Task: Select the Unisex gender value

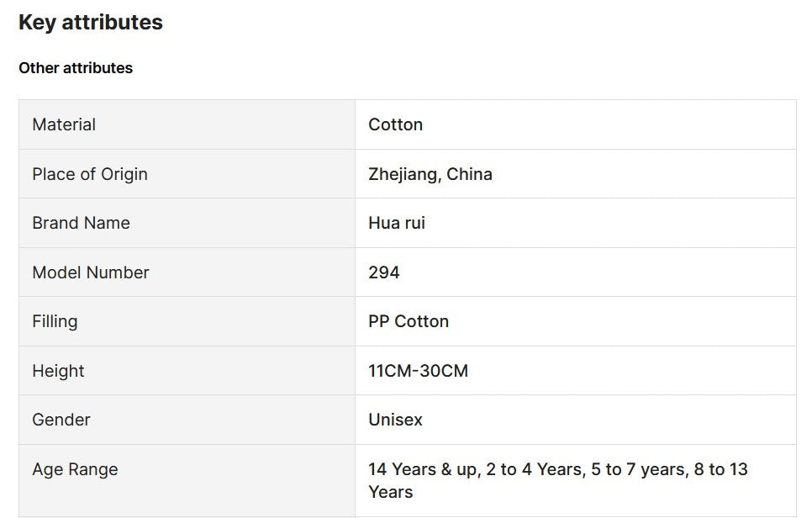Action: point(395,420)
